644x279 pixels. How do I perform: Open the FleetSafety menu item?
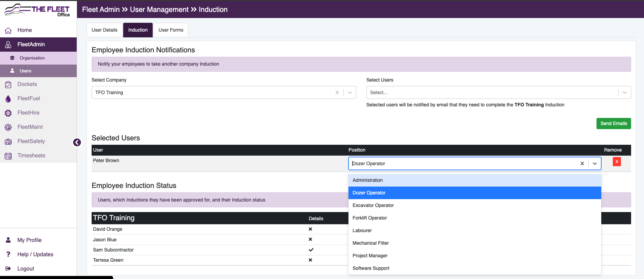point(38,141)
